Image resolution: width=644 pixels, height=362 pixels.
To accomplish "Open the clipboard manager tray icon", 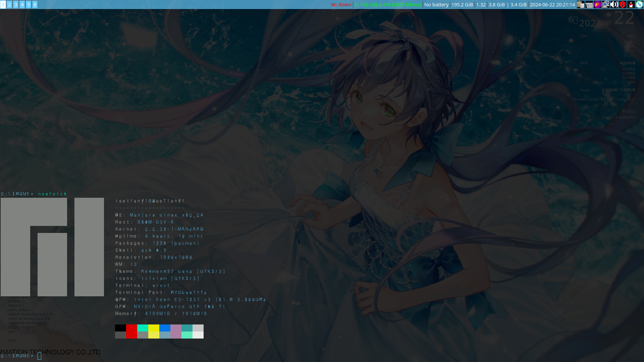I will point(581,4).
